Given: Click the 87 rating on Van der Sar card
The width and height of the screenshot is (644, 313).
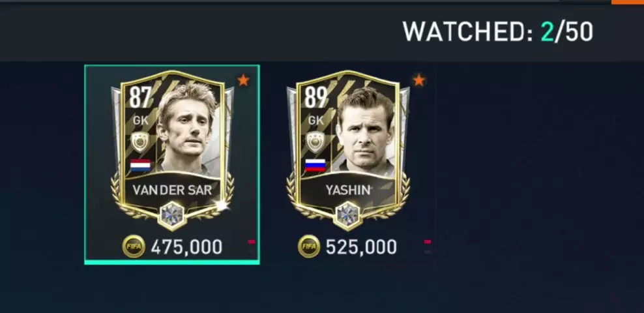Looking at the screenshot, I should [140, 98].
